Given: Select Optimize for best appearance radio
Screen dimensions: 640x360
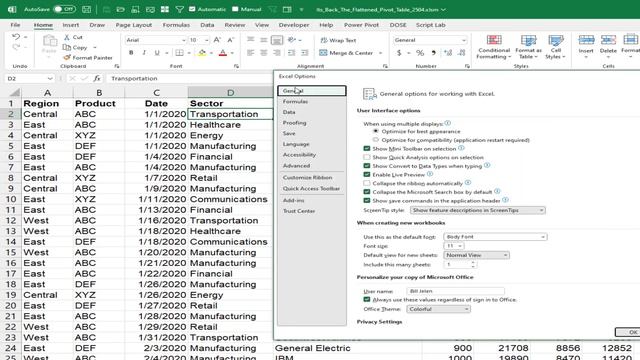Looking at the screenshot, I should pos(376,131).
